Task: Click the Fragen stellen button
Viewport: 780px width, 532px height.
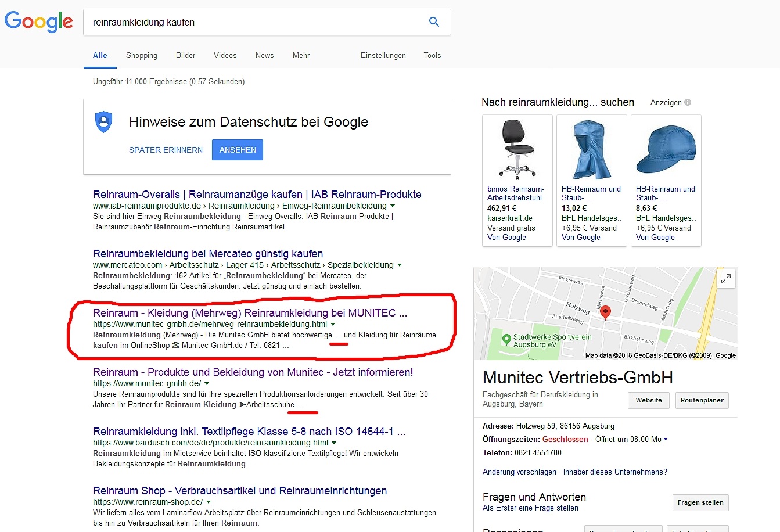Action: 700,502
